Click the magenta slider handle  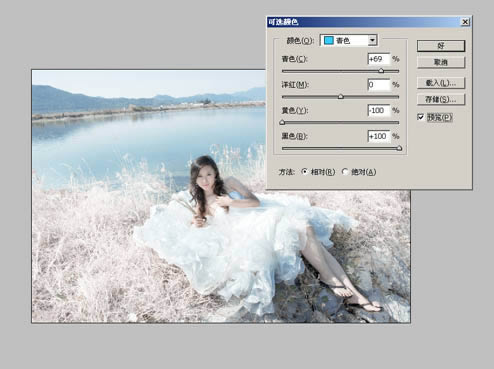pos(341,96)
